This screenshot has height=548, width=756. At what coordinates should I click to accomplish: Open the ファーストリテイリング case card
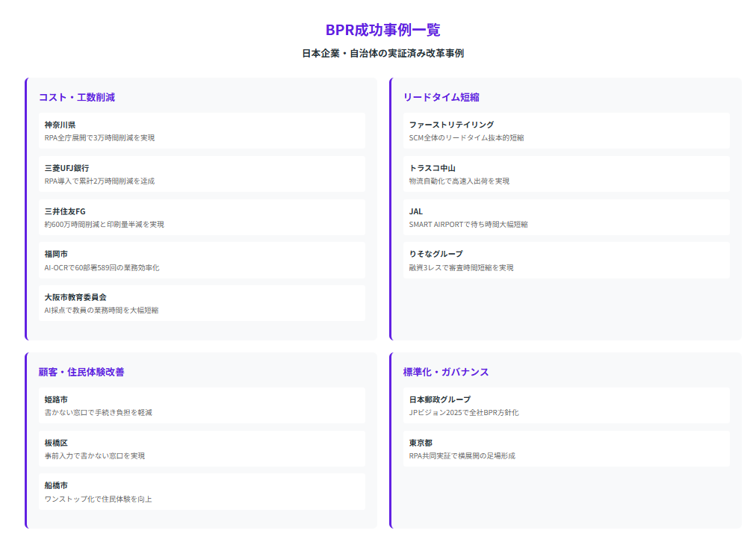point(566,131)
